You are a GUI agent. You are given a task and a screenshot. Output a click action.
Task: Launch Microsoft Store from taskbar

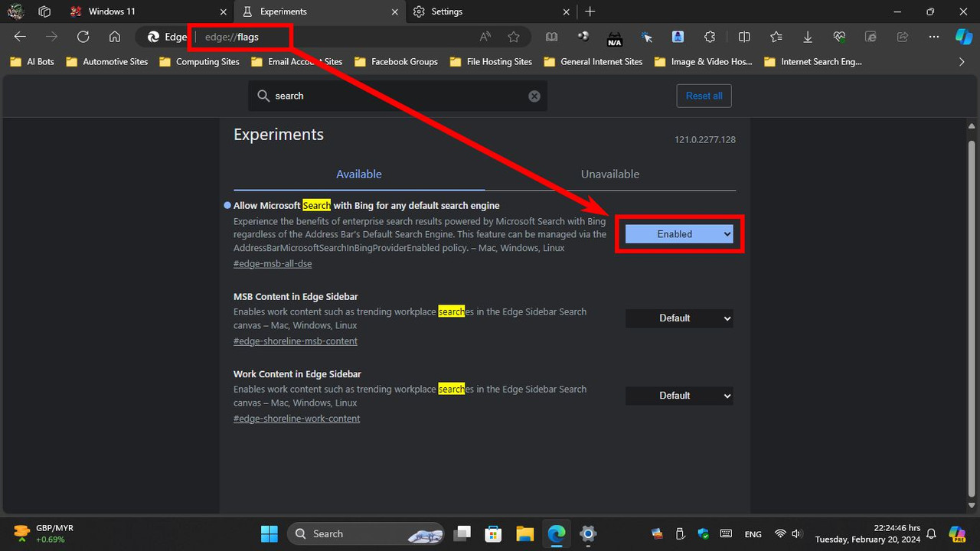[493, 533]
